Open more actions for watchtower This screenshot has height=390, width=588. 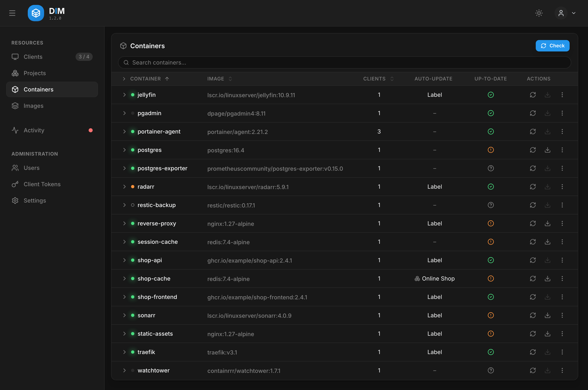(562, 371)
